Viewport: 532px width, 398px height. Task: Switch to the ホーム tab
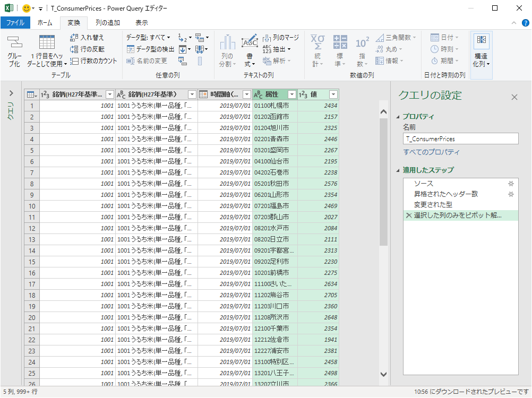[45, 23]
